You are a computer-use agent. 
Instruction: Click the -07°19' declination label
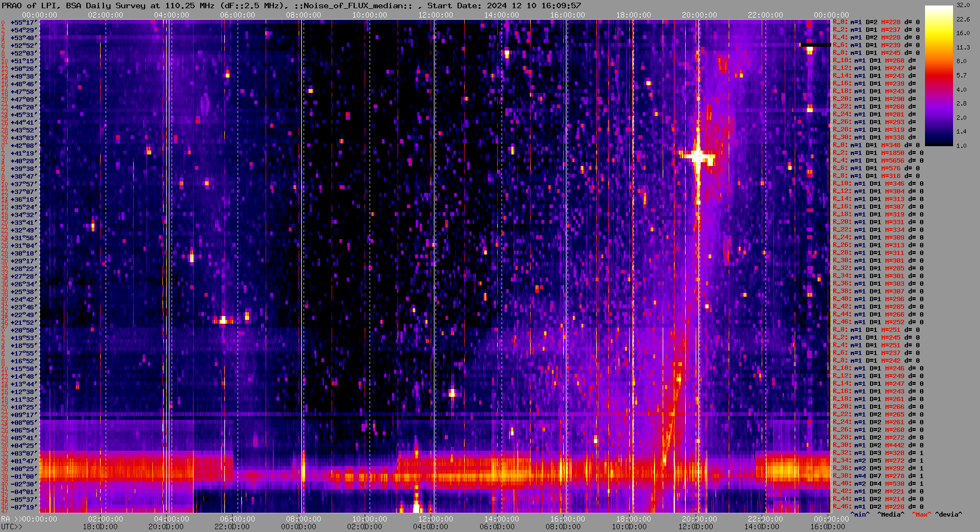pyautogui.click(x=23, y=507)
